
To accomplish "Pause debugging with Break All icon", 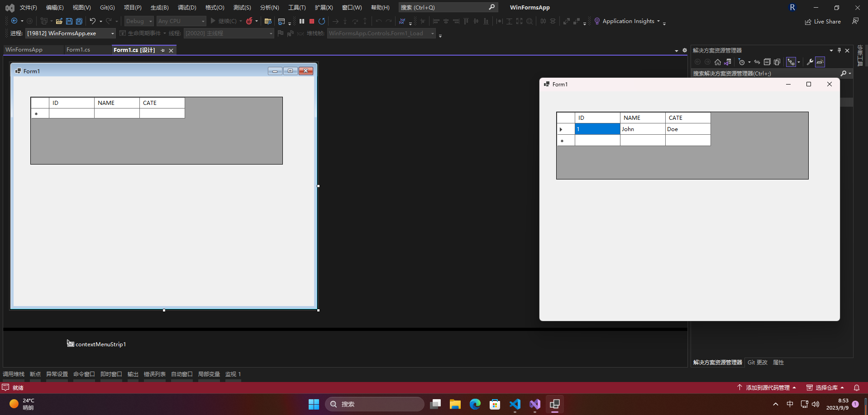I will pyautogui.click(x=302, y=21).
